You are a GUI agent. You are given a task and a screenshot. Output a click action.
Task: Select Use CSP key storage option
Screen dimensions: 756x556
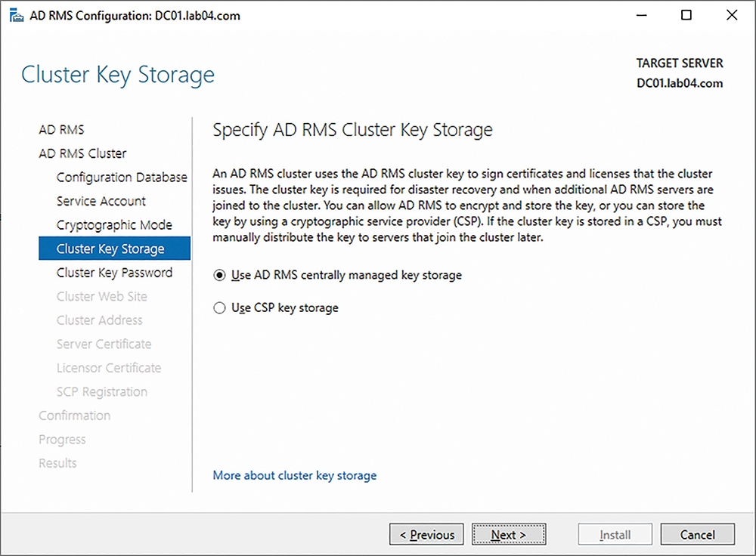click(x=276, y=308)
